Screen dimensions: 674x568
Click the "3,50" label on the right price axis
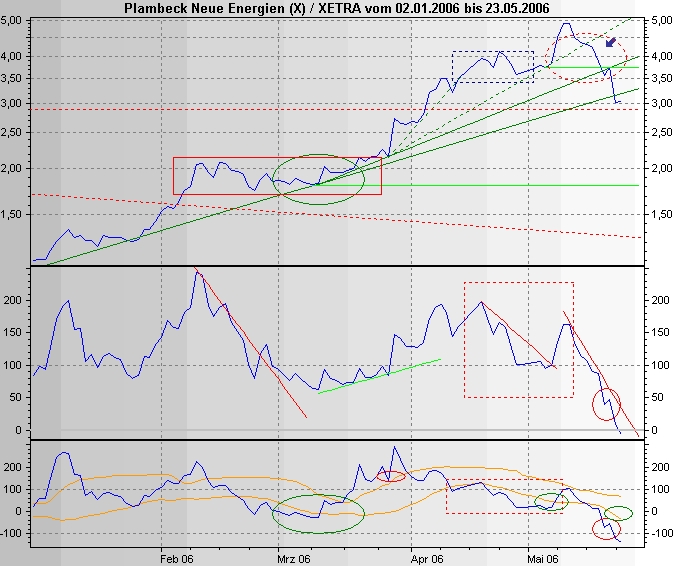(x=662, y=78)
